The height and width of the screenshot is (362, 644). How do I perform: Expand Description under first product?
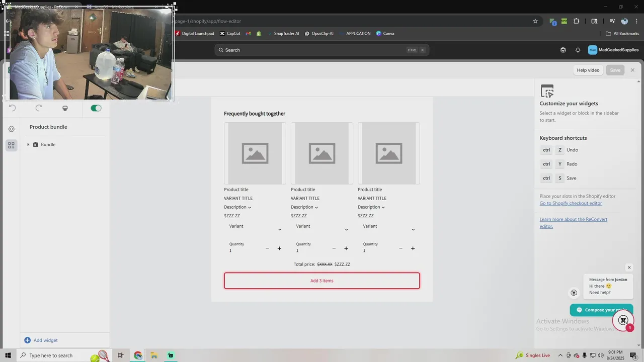(x=237, y=207)
